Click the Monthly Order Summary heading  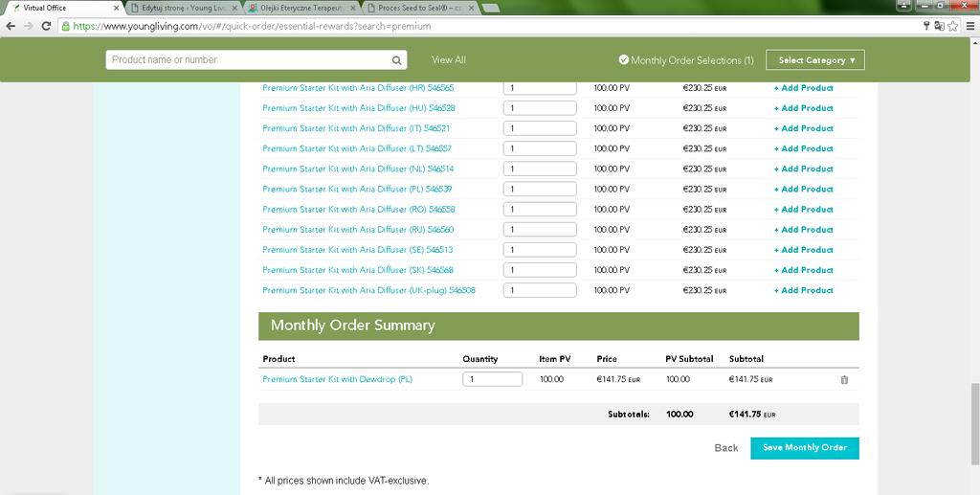[x=352, y=326]
